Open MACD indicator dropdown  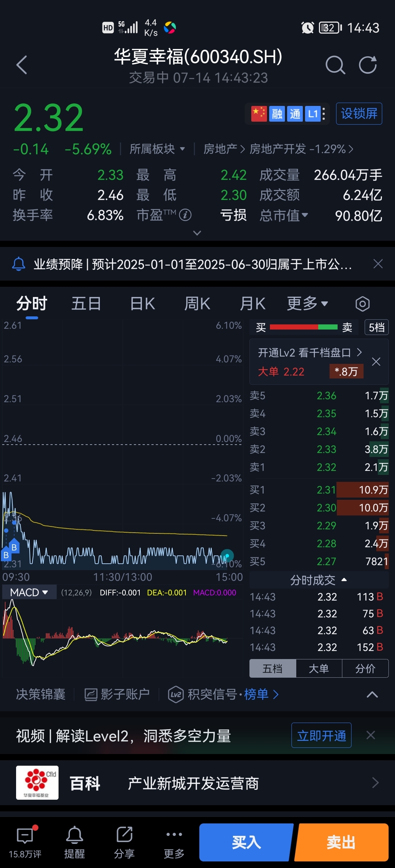tap(29, 592)
